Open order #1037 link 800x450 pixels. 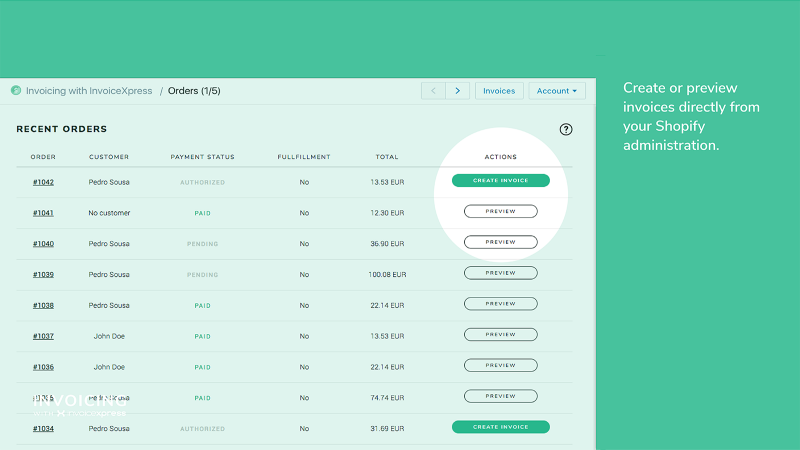43,336
